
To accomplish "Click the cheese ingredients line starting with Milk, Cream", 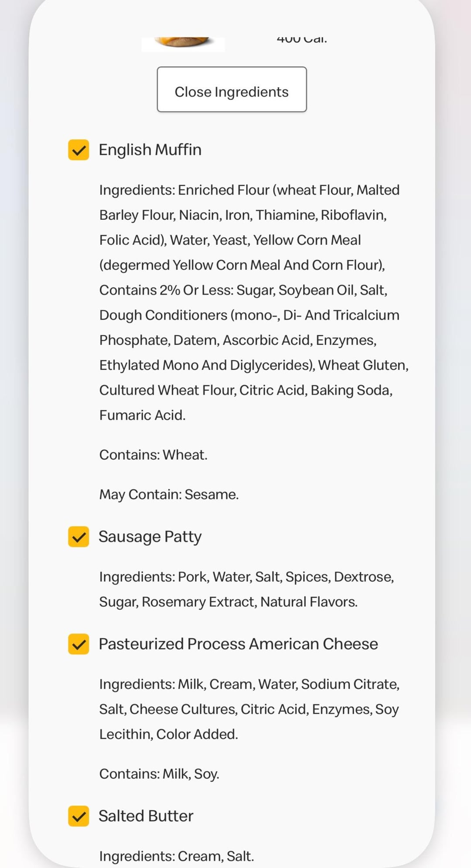I will click(x=249, y=684).
